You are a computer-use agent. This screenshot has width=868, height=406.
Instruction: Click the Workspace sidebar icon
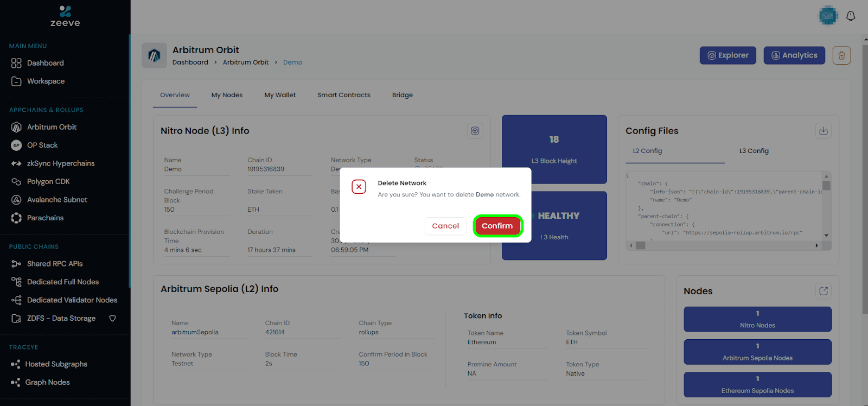pos(16,81)
